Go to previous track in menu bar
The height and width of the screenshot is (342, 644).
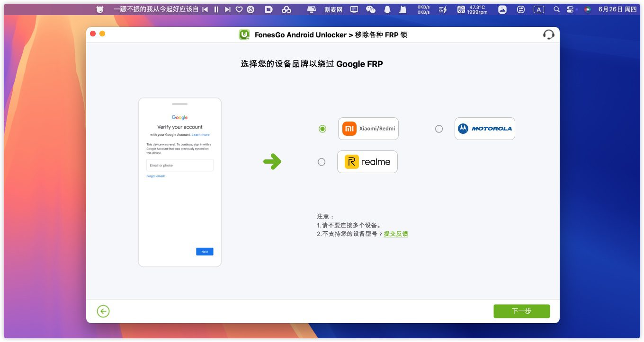click(205, 9)
